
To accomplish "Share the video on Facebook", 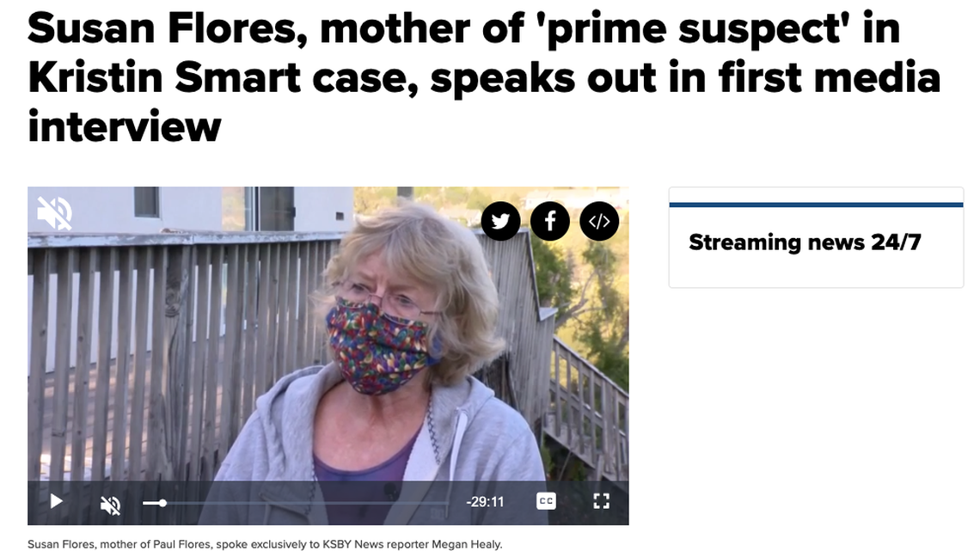I will 550,221.
